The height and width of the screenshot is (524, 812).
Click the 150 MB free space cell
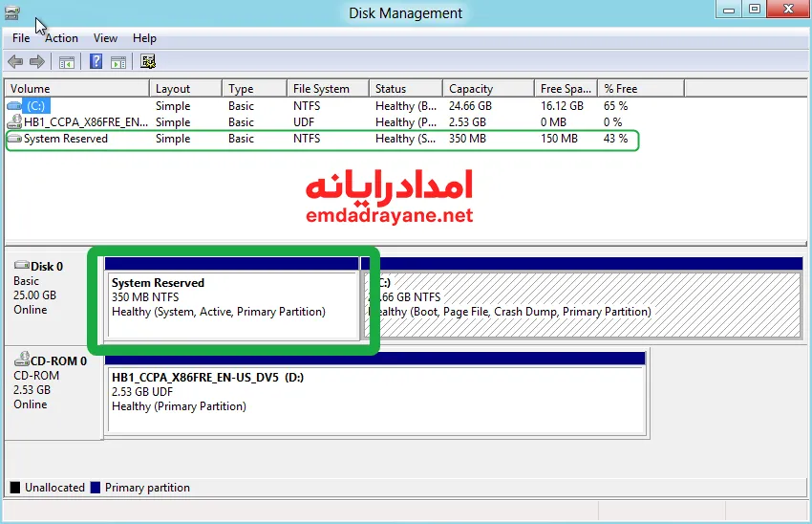(x=559, y=139)
